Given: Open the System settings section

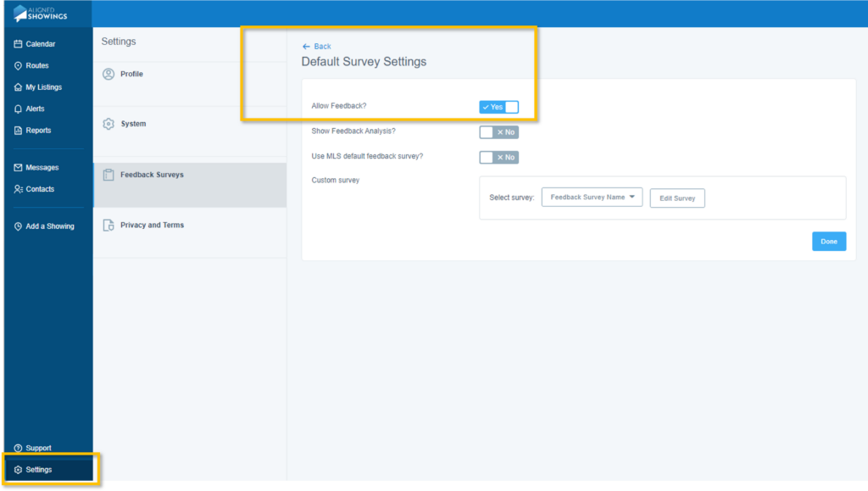Looking at the screenshot, I should [x=133, y=124].
